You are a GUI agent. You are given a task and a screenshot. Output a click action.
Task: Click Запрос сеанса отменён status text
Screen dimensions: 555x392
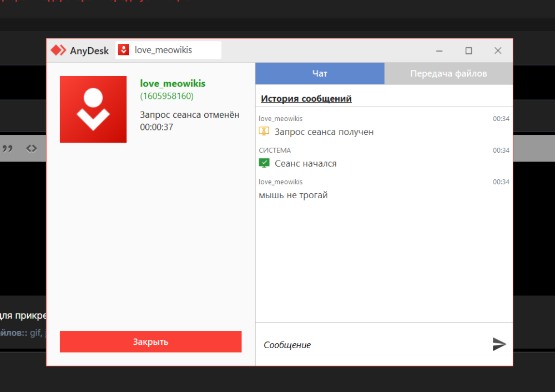pyautogui.click(x=190, y=115)
